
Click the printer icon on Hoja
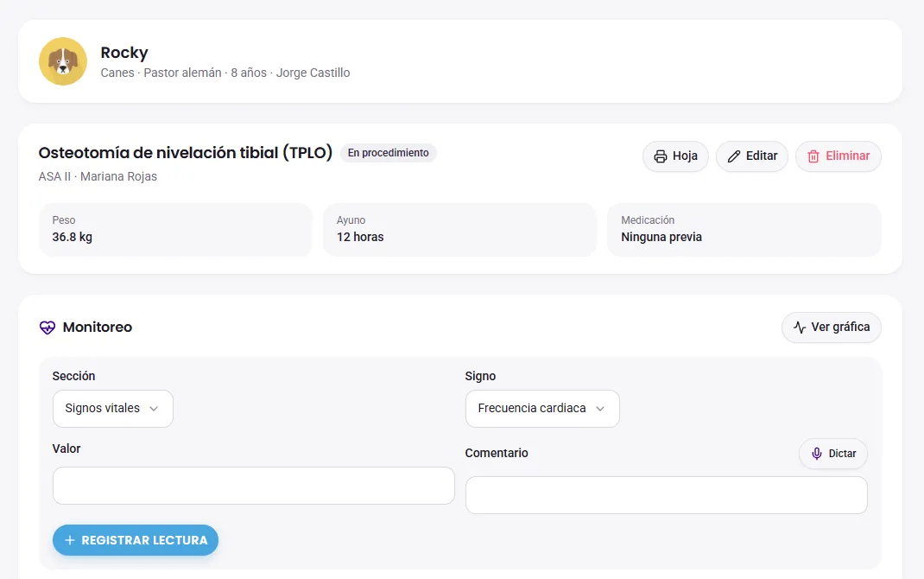[x=661, y=156]
